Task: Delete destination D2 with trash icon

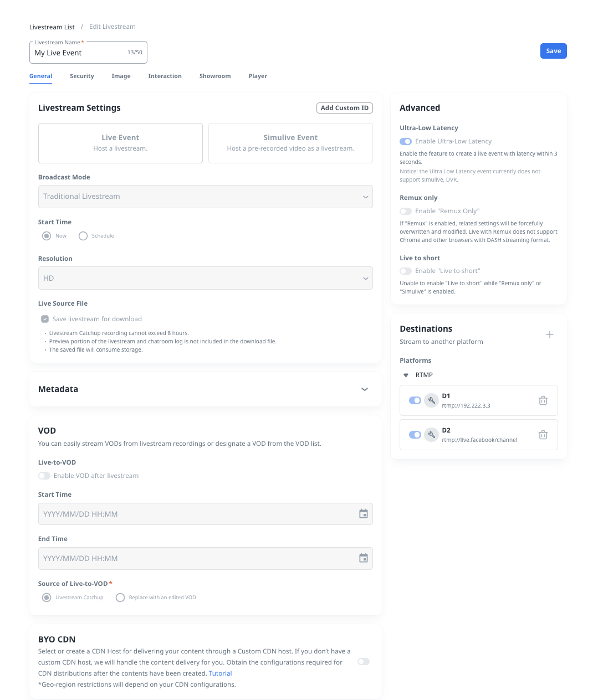Action: click(543, 435)
